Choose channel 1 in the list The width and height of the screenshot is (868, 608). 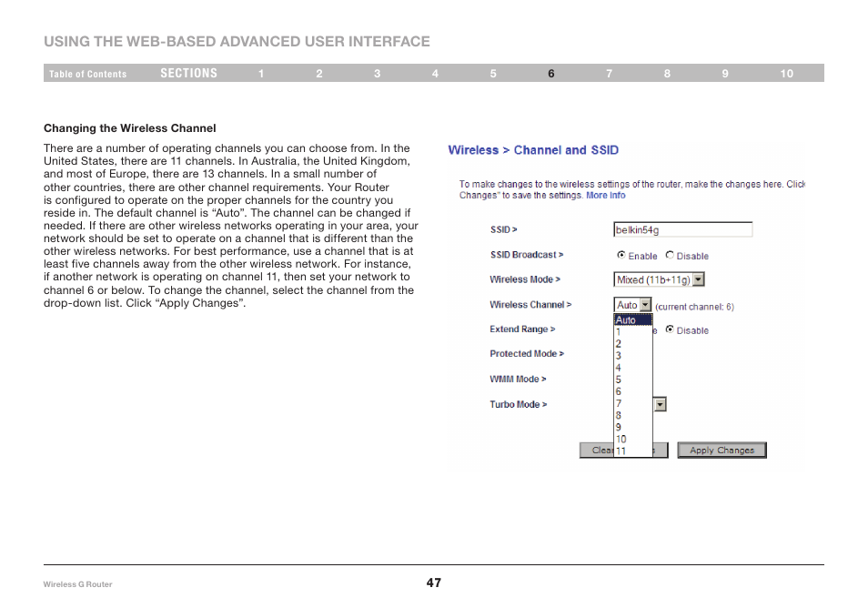point(633,332)
